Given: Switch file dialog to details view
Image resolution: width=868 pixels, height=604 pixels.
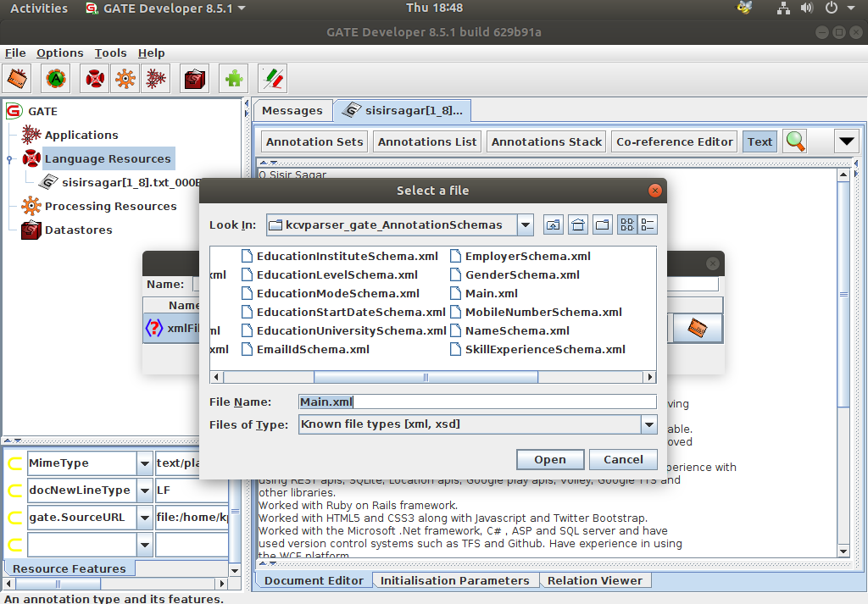Looking at the screenshot, I should coord(648,224).
